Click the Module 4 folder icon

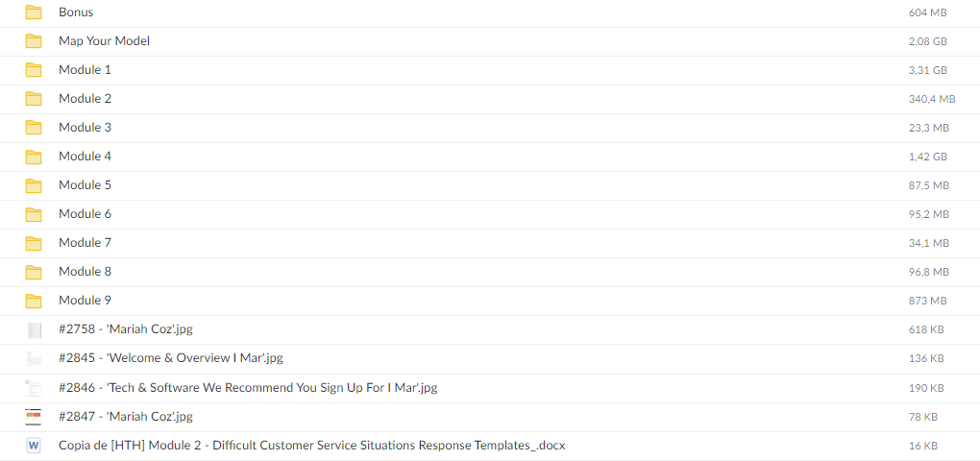coord(34,157)
